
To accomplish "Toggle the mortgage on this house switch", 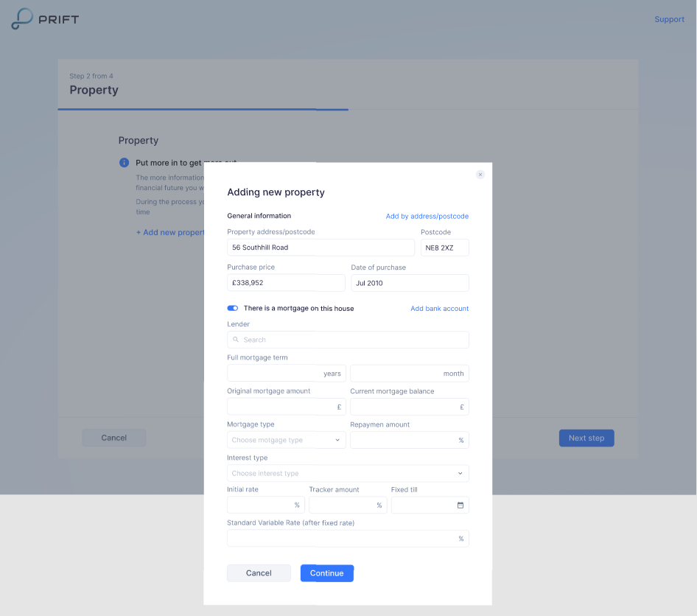I will pyautogui.click(x=233, y=308).
